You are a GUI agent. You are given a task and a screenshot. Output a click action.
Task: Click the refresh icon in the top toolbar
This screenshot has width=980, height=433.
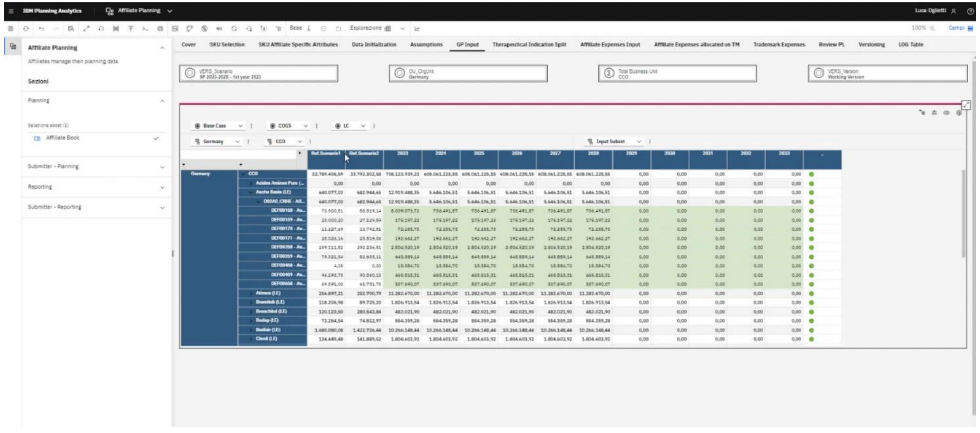26,29
